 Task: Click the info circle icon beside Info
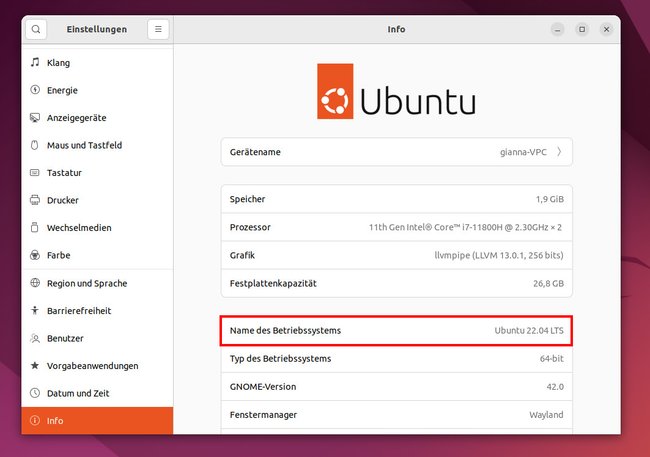[35, 421]
